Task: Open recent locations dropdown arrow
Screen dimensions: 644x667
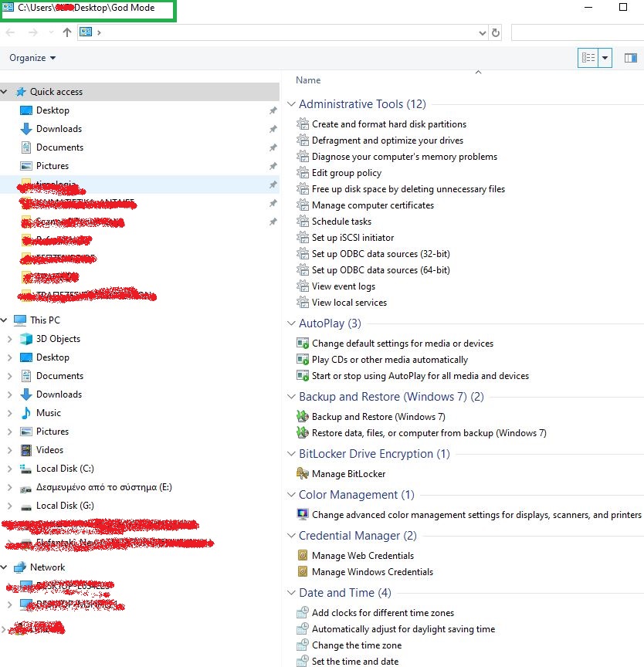Action: [x=51, y=32]
